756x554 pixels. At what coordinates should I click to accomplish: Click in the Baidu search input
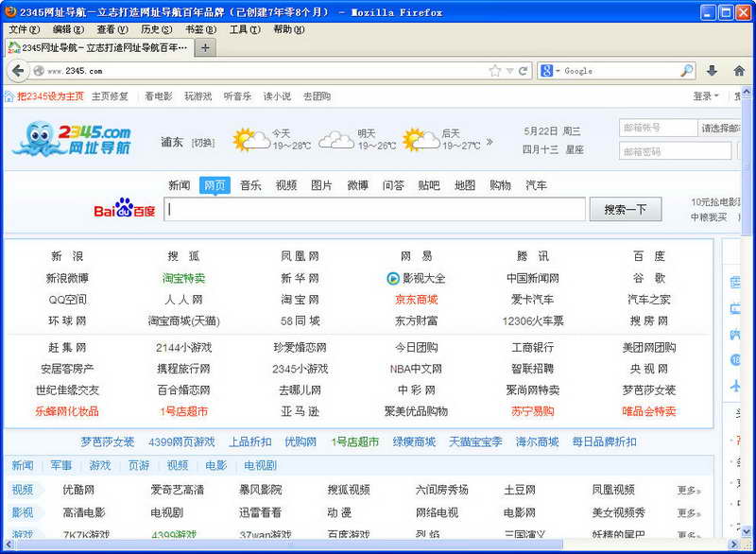(374, 209)
